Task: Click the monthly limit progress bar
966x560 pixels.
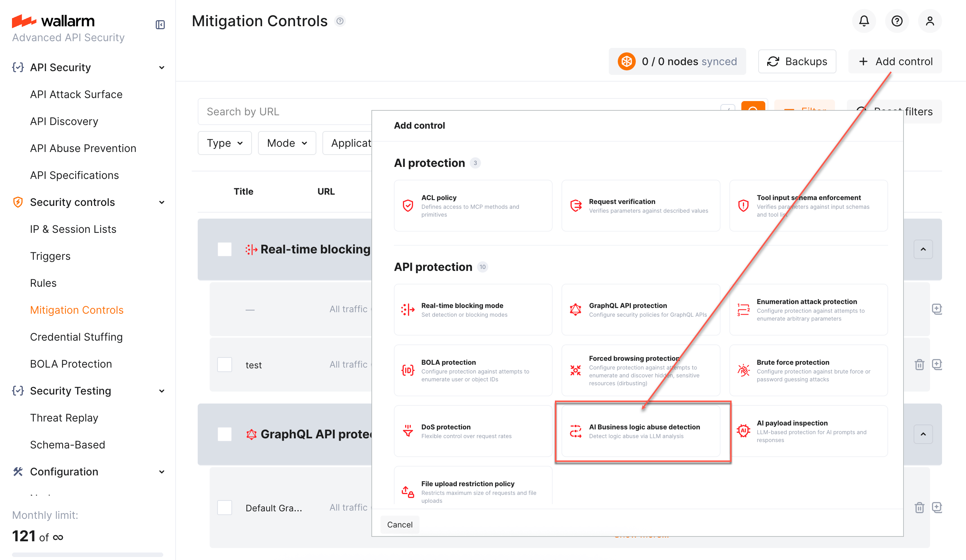Action: pos(87,554)
